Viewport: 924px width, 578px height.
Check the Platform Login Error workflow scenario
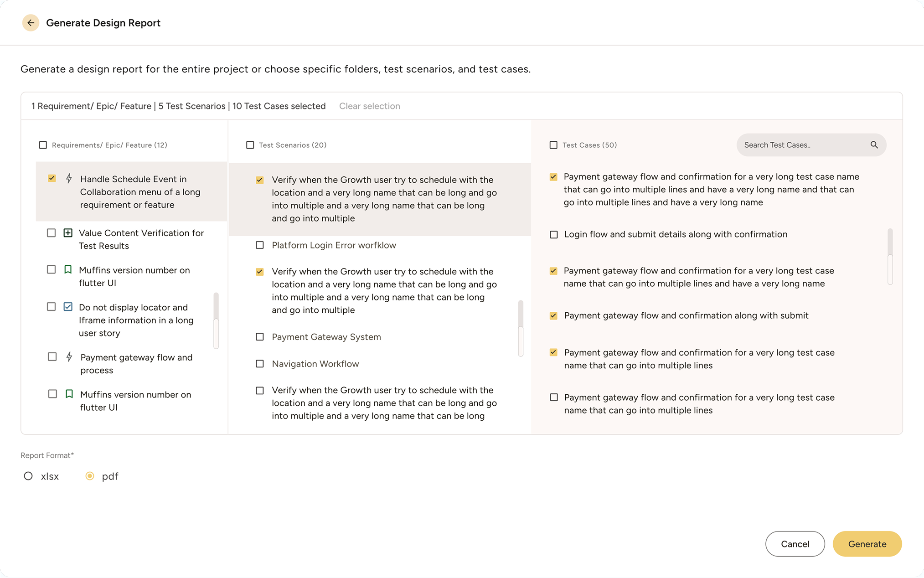click(x=260, y=245)
